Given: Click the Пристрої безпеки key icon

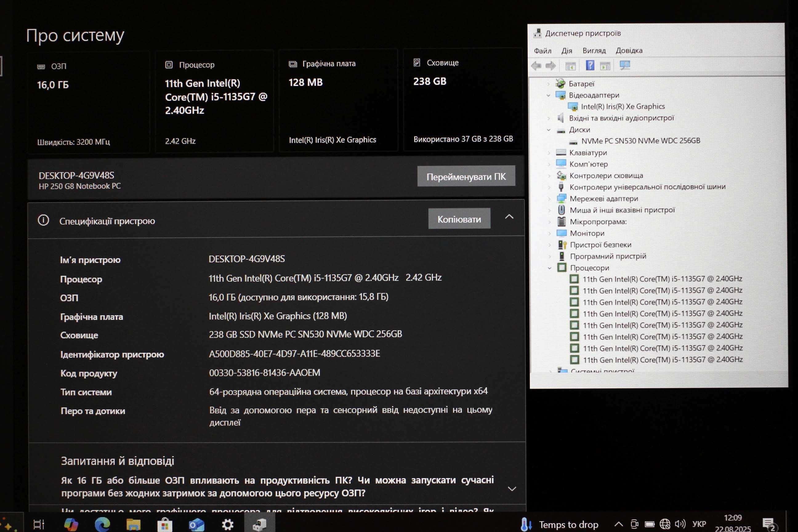Looking at the screenshot, I should [x=562, y=245].
